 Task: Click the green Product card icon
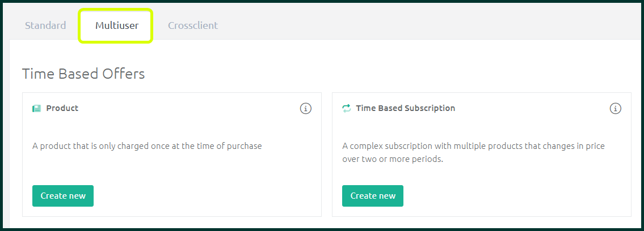tap(36, 109)
